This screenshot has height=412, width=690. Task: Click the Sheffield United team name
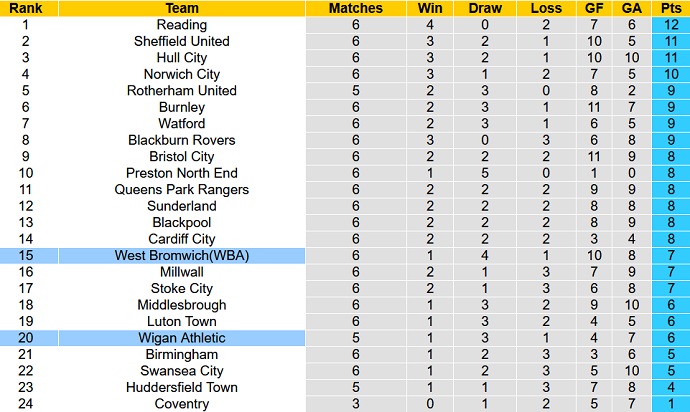click(182, 41)
